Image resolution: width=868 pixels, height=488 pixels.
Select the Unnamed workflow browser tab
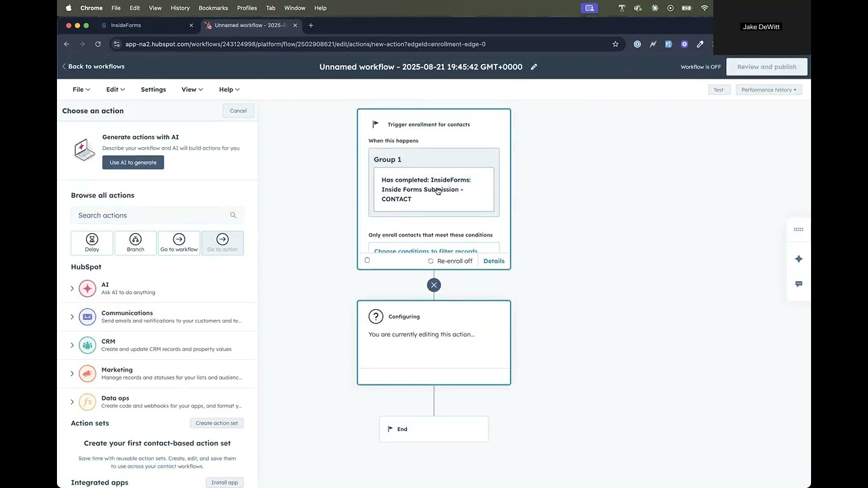coord(250,25)
